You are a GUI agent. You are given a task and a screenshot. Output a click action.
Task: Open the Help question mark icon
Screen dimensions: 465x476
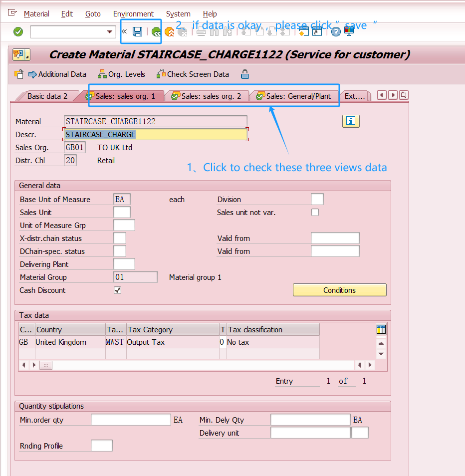[x=336, y=32]
